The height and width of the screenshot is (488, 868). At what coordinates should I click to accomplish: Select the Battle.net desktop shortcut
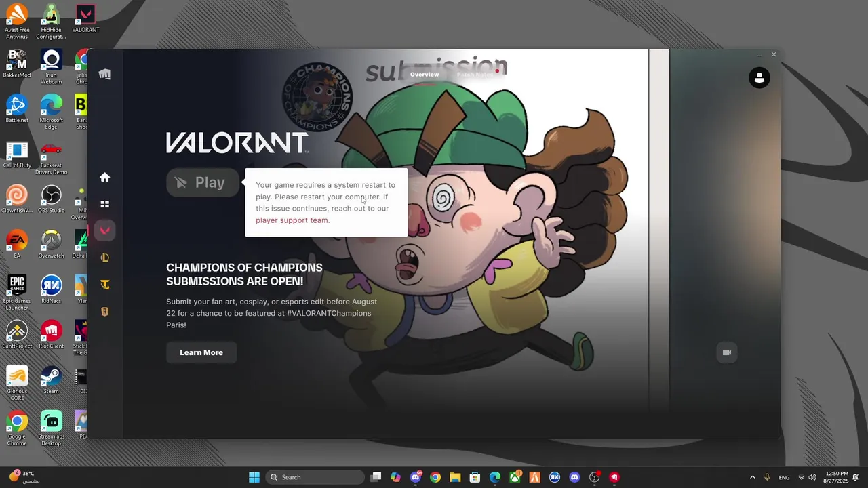point(17,109)
